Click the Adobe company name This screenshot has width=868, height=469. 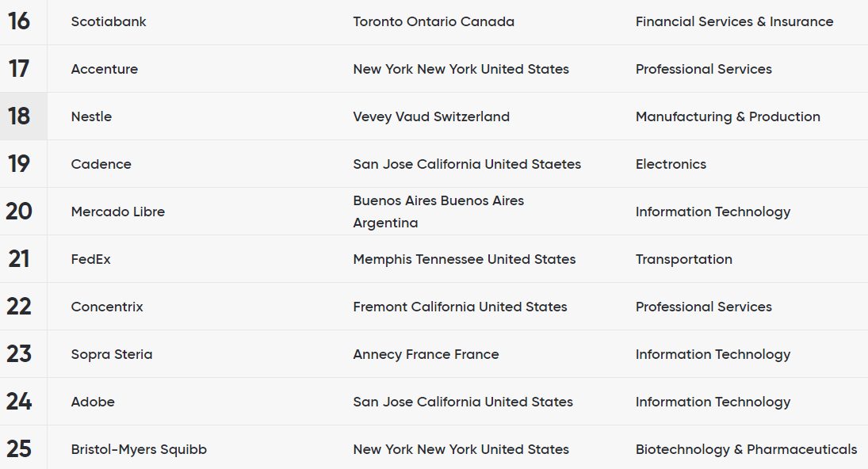click(93, 402)
